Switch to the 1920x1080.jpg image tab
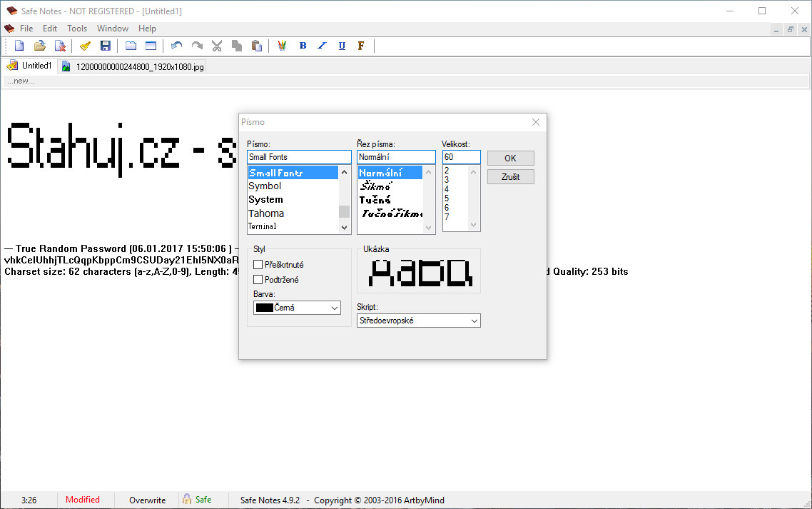 (x=133, y=66)
